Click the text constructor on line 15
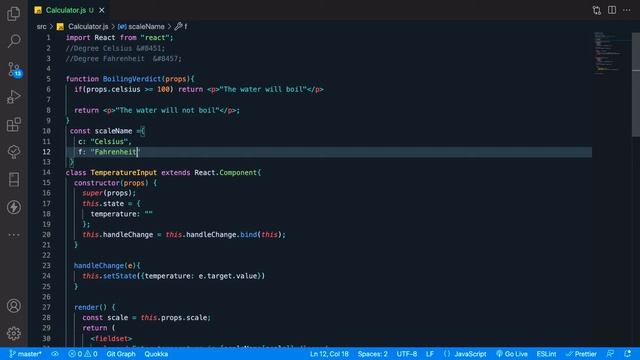Screen dimensions: 640x360 click(x=97, y=182)
